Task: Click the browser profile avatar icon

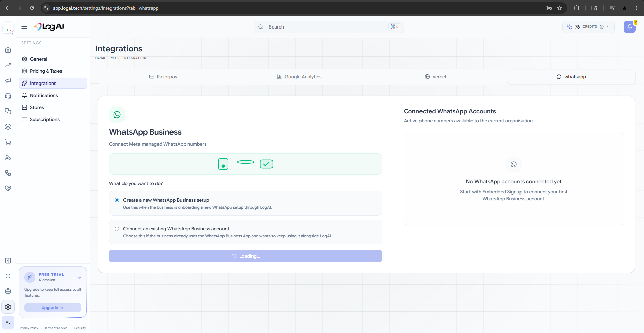Action: [625, 8]
